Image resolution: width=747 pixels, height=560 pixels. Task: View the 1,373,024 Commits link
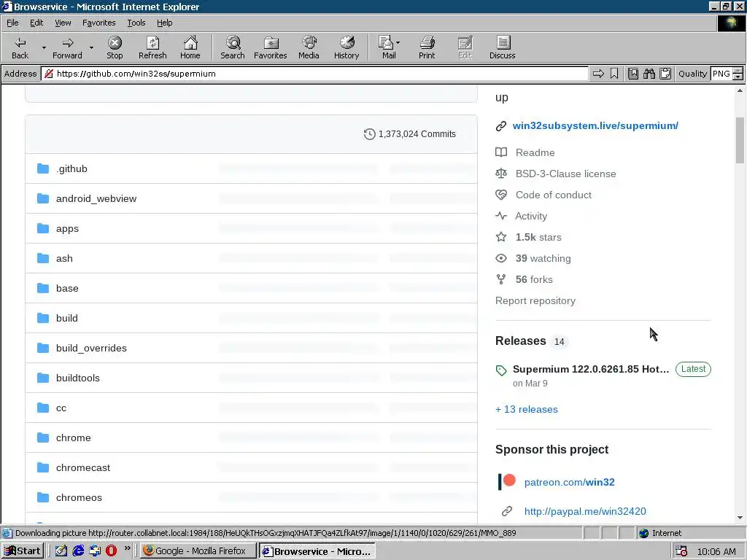417,134
